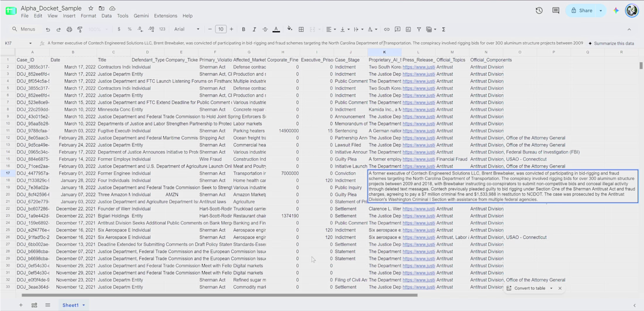Dismiss the Convert to table chip
Screen dimensions: 644x311
pos(559,288)
